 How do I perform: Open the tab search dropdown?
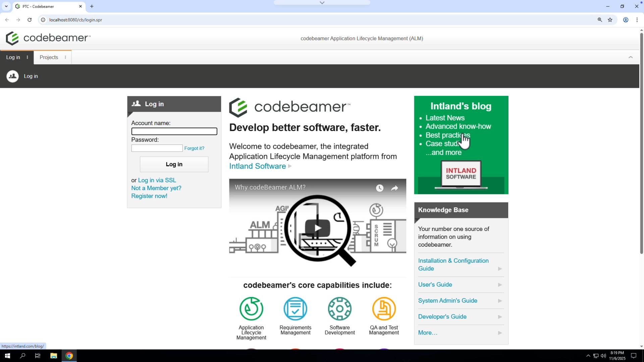(6, 6)
